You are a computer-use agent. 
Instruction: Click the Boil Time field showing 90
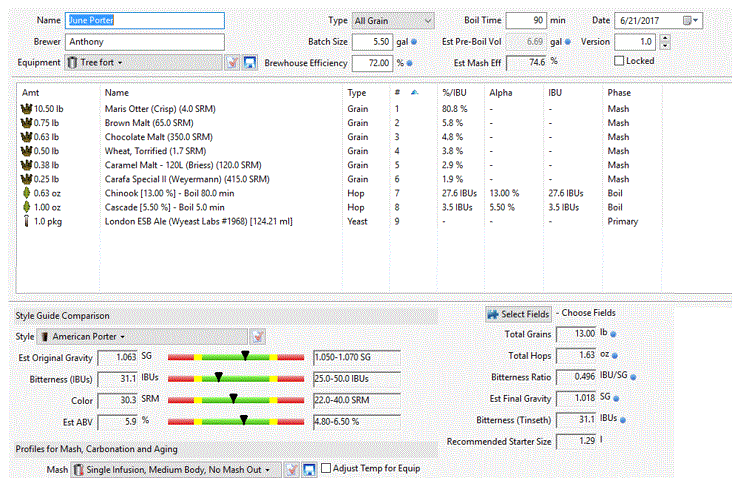coord(526,20)
